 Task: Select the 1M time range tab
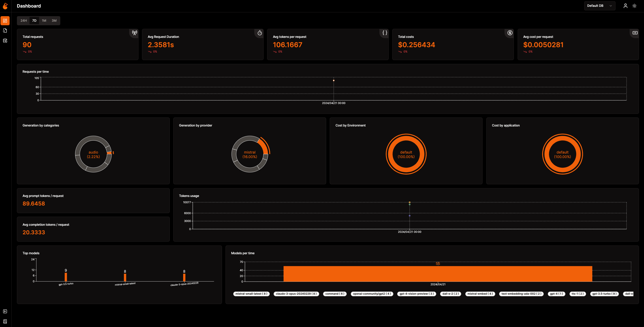44,20
